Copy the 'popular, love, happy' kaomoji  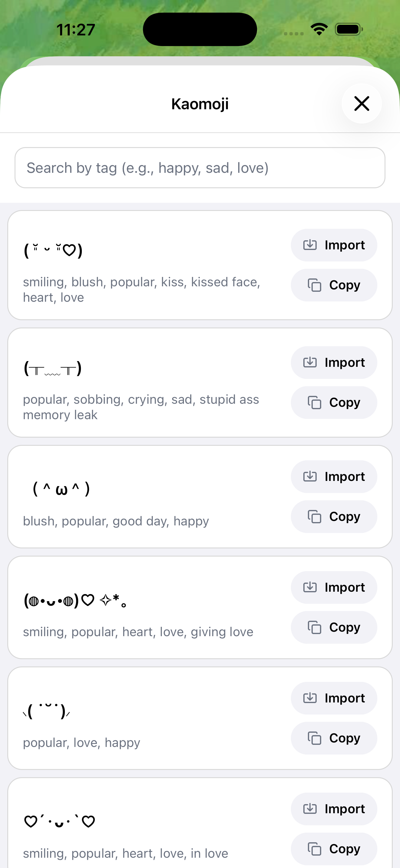(334, 738)
